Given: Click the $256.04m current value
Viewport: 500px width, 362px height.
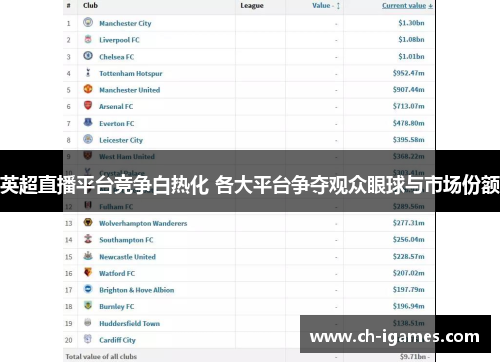Looking at the screenshot, I should [408, 239].
